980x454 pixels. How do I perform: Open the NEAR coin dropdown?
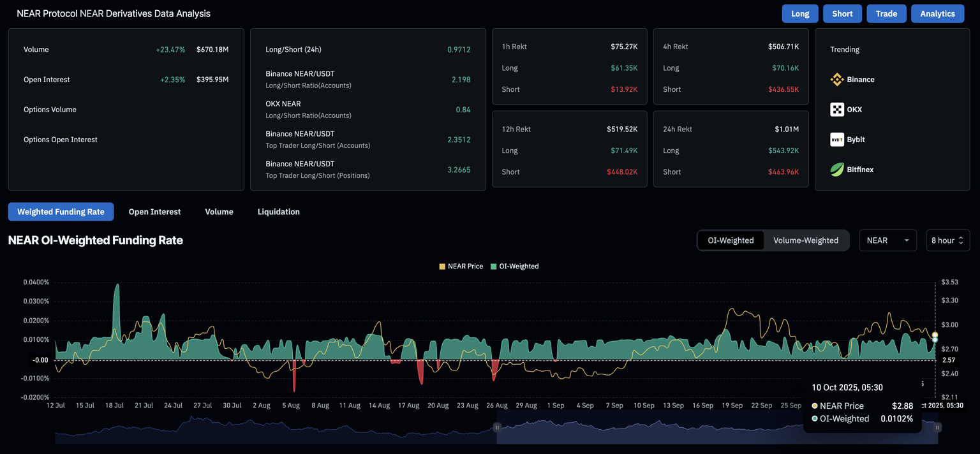(x=887, y=240)
